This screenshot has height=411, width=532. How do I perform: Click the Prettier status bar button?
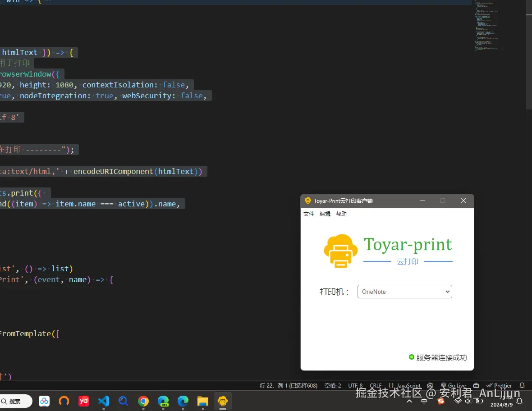pos(500,386)
